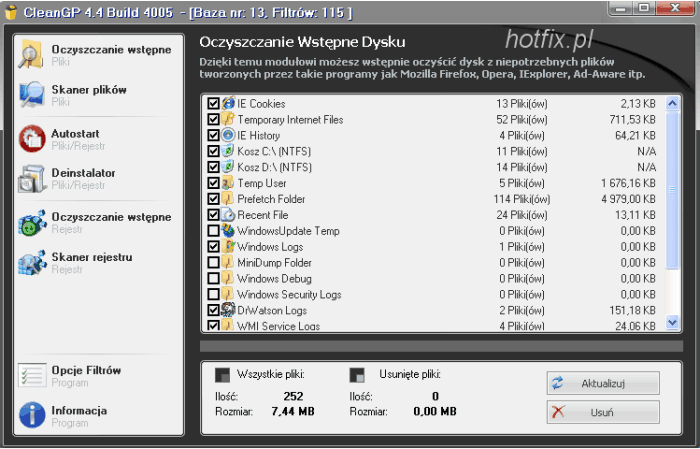Image resolution: width=700 pixels, height=449 pixels.
Task: Select the Skaner rejestru icon
Action: pos(32,263)
